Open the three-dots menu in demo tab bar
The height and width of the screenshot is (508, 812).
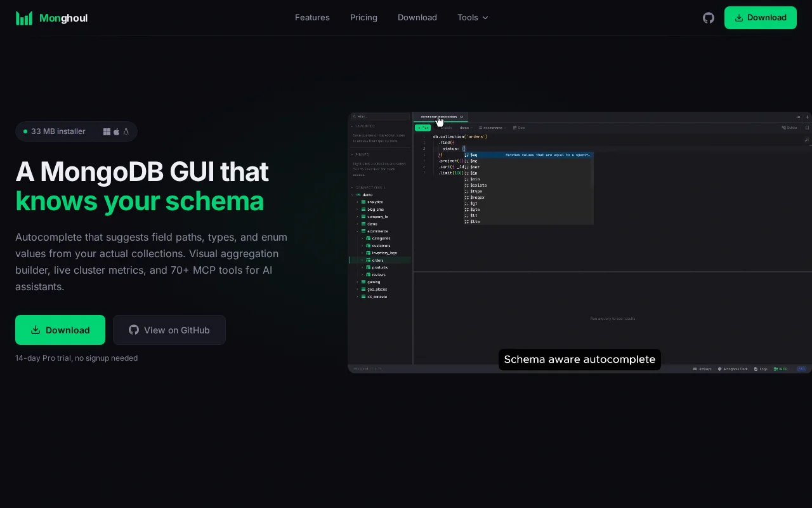tap(798, 117)
